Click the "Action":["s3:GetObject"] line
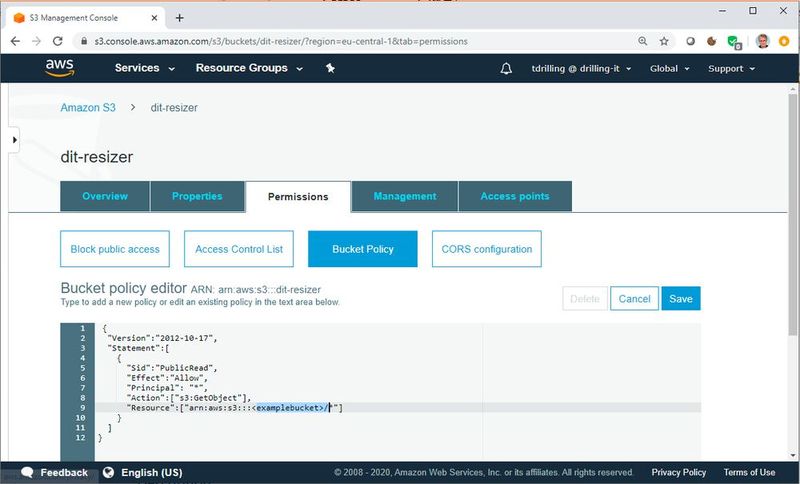The height and width of the screenshot is (484, 800). click(189, 398)
